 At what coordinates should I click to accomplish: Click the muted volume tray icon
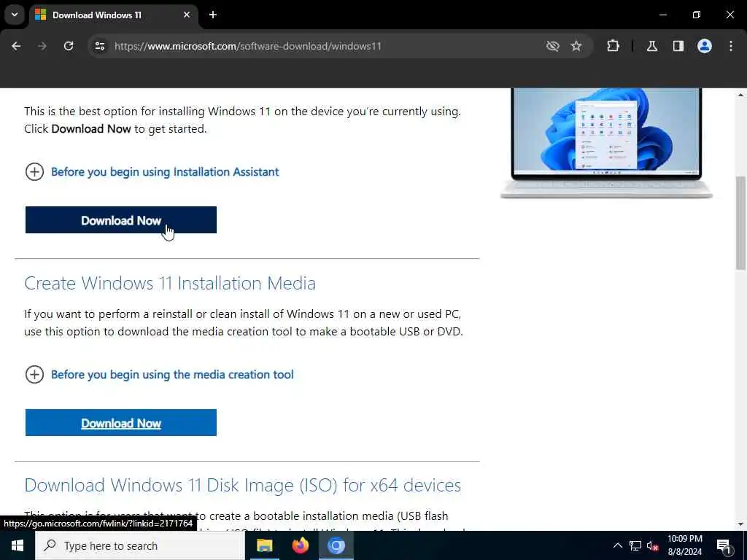(653, 545)
